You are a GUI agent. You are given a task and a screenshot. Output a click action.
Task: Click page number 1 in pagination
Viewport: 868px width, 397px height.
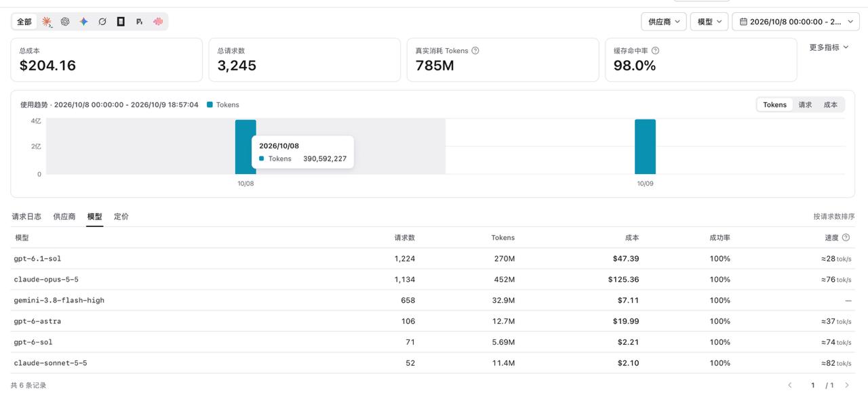[813, 385]
